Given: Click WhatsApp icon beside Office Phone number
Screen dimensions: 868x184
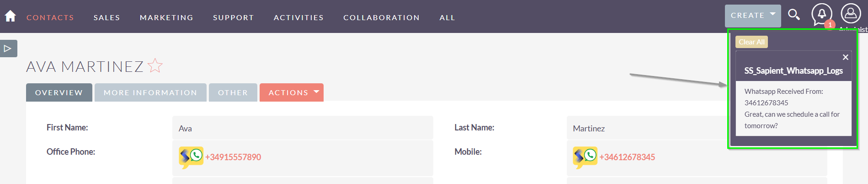Looking at the screenshot, I should 191,157.
